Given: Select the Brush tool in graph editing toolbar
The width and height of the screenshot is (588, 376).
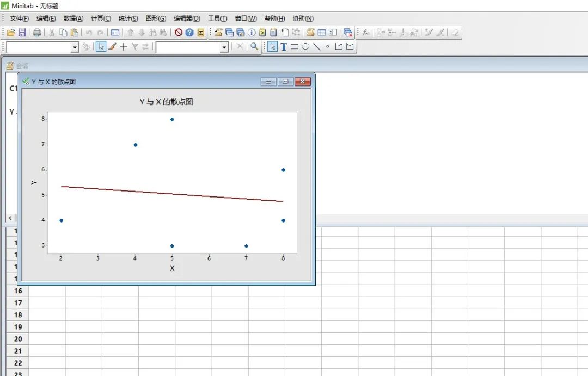Looking at the screenshot, I should pos(112,46).
